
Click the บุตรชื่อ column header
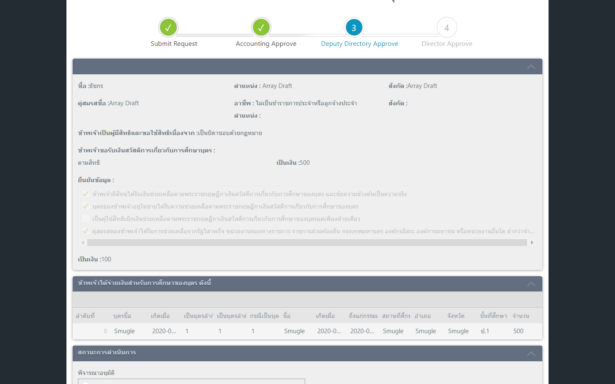tap(122, 316)
